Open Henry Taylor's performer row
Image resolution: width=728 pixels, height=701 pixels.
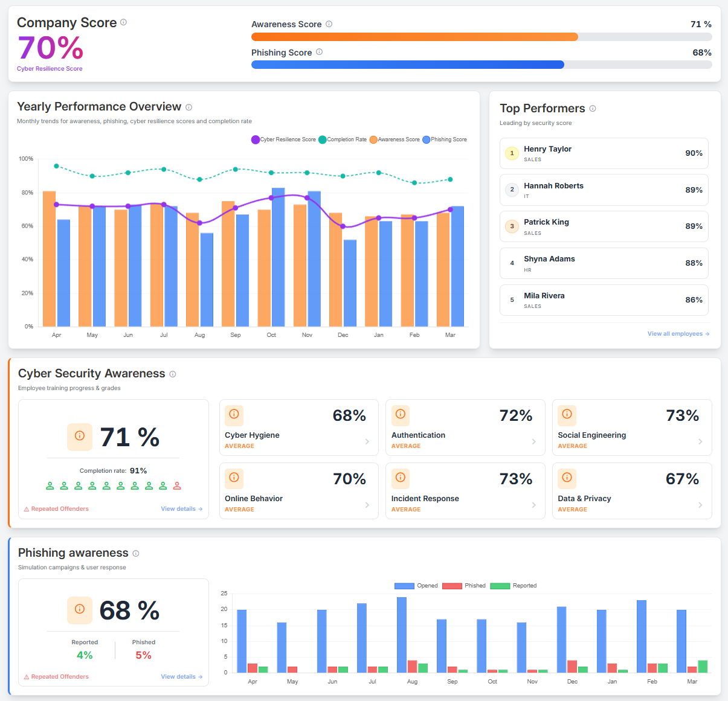pos(604,153)
